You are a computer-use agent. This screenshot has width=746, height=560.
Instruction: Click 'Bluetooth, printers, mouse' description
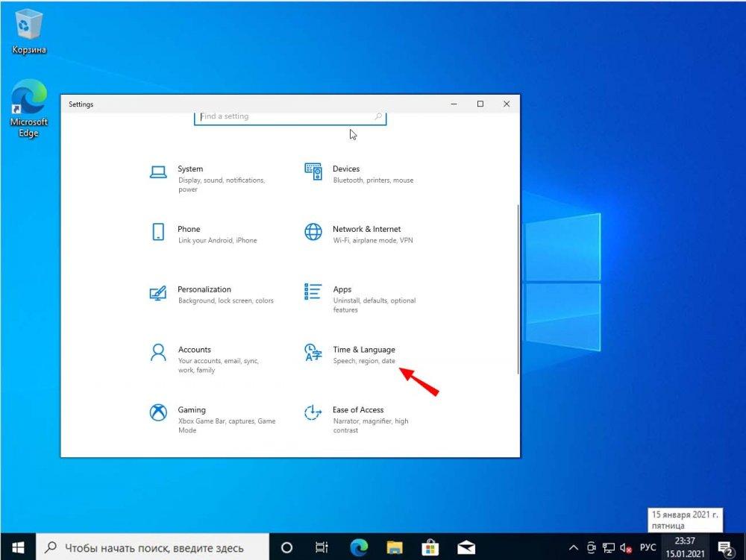[x=373, y=180]
